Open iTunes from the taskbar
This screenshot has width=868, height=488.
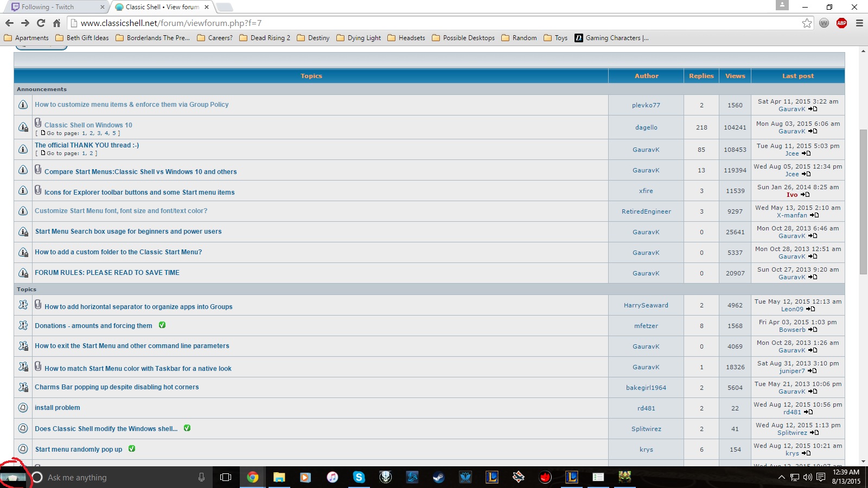tap(332, 477)
